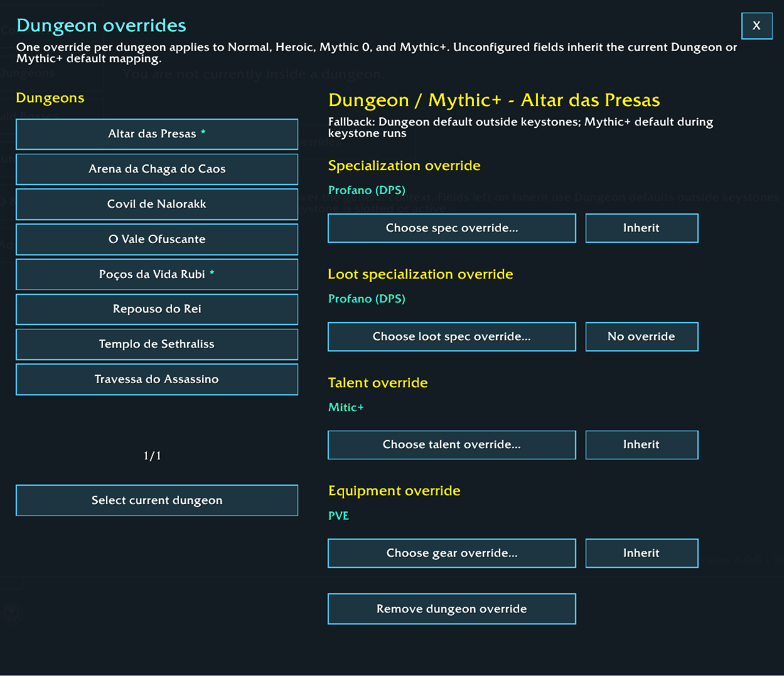
Task: Select Travessa do Assassino dungeon
Action: coord(157,380)
